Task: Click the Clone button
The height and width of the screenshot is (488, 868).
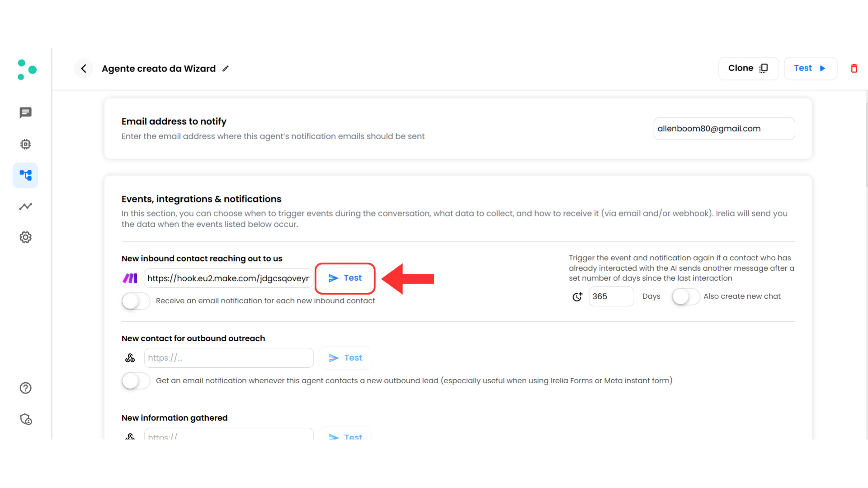Action: click(x=748, y=68)
